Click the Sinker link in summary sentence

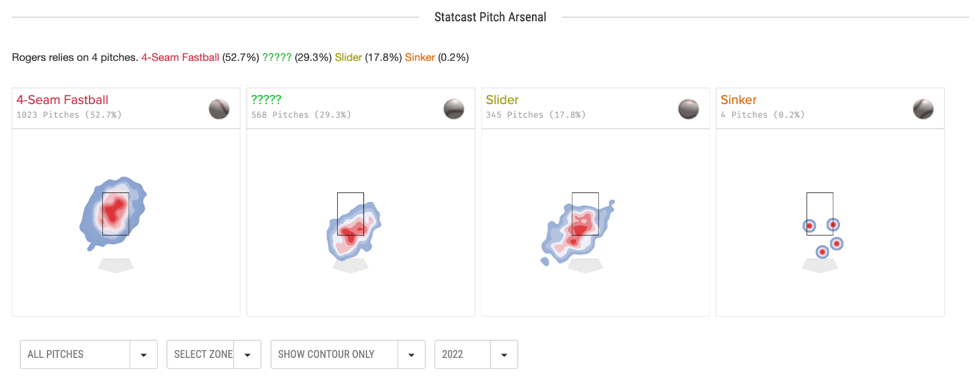point(420,57)
